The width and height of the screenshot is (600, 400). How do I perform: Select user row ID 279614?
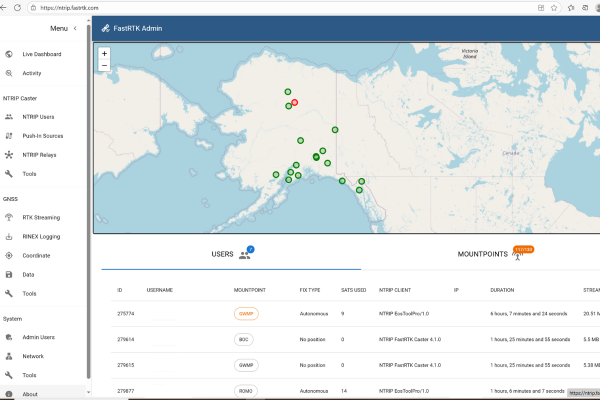(355, 340)
